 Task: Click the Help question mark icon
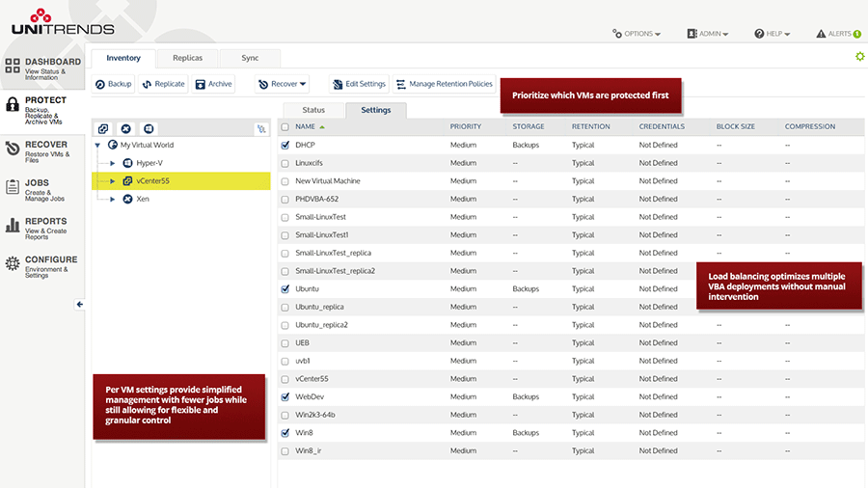(759, 34)
